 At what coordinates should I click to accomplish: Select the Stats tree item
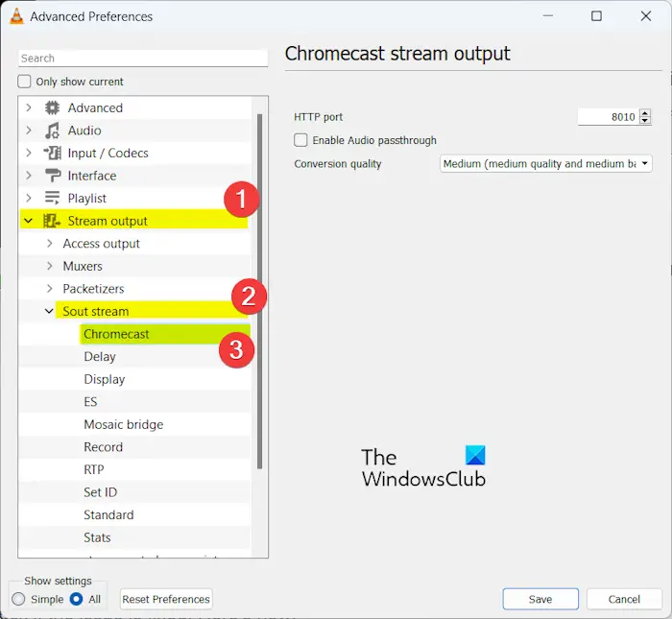pos(97,537)
